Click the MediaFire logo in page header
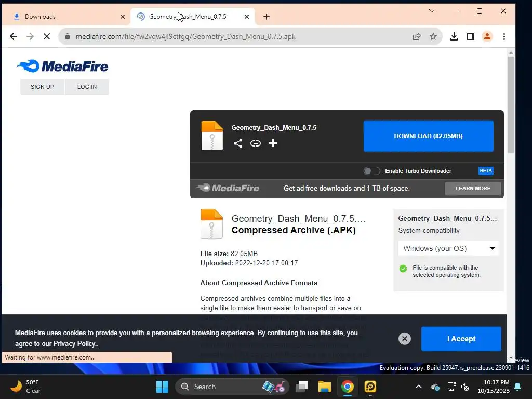Viewport: 532px width, 399px height. (x=62, y=66)
